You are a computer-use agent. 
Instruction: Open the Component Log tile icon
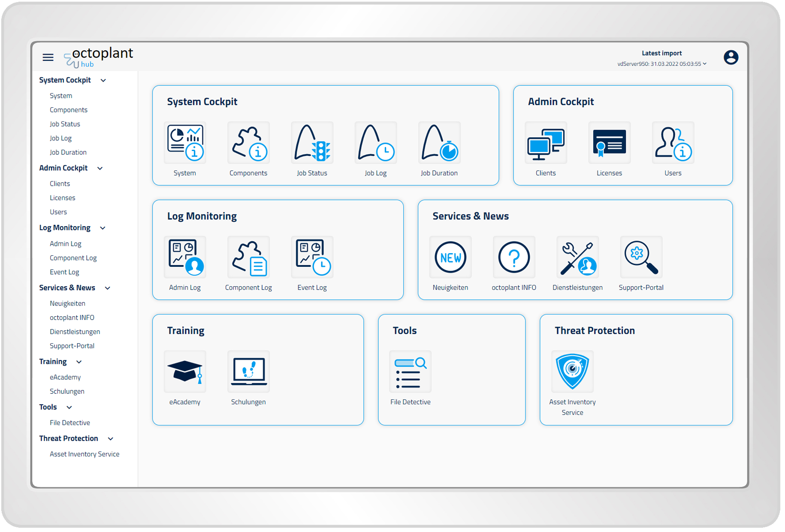(x=248, y=257)
